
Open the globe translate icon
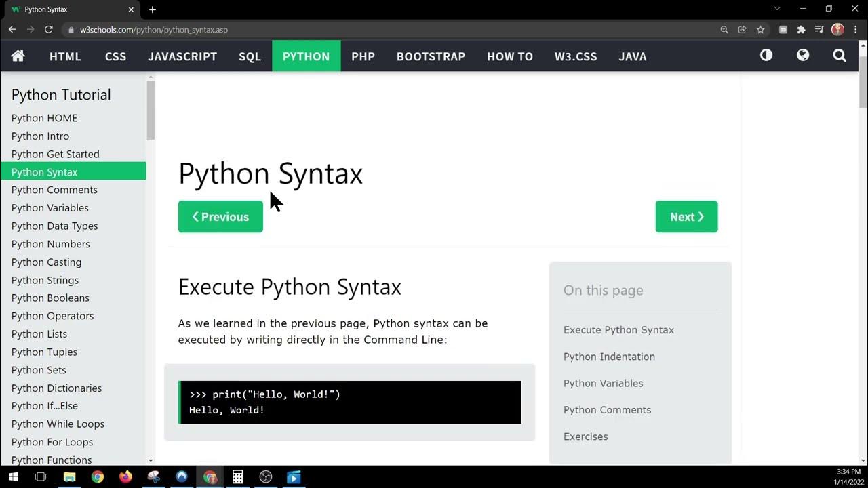tap(803, 56)
